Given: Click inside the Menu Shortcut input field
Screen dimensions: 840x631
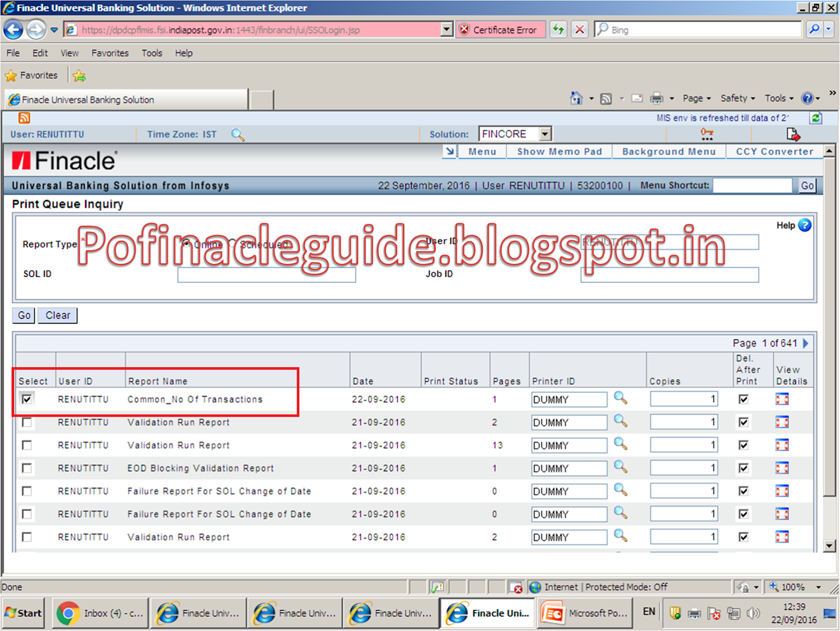Looking at the screenshot, I should click(753, 185).
